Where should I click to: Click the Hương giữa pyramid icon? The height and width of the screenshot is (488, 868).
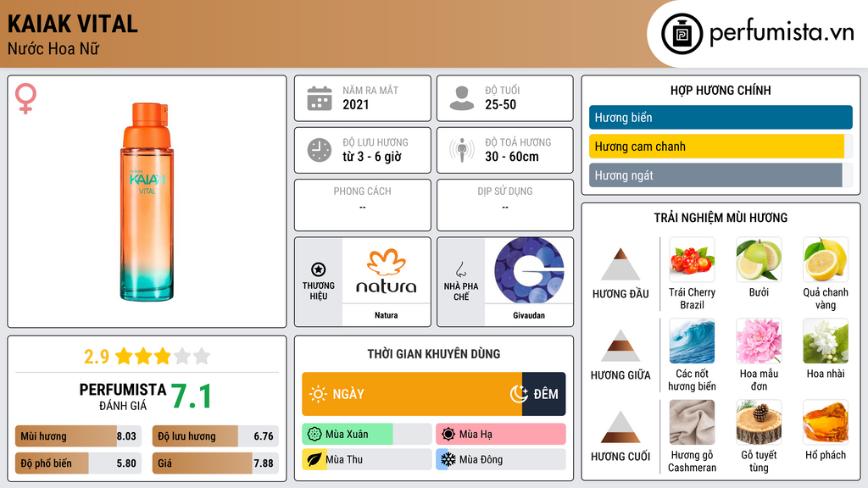pyautogui.click(x=620, y=346)
